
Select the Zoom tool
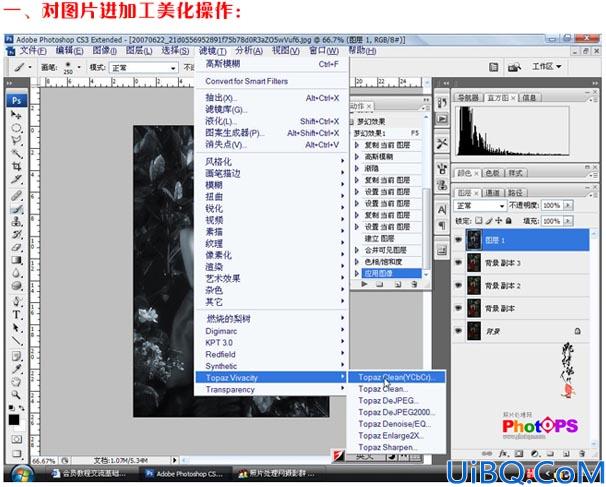click(x=16, y=395)
